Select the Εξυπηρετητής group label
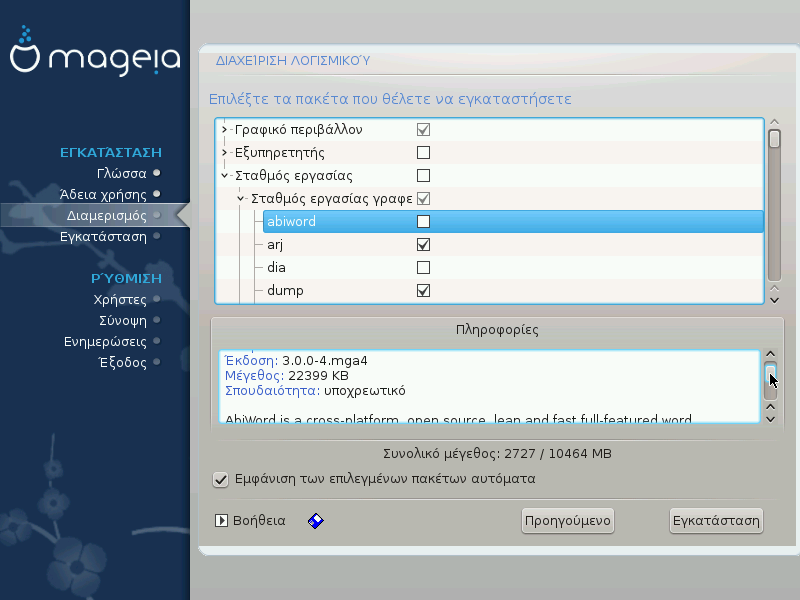The height and width of the screenshot is (600, 800). coord(280,153)
